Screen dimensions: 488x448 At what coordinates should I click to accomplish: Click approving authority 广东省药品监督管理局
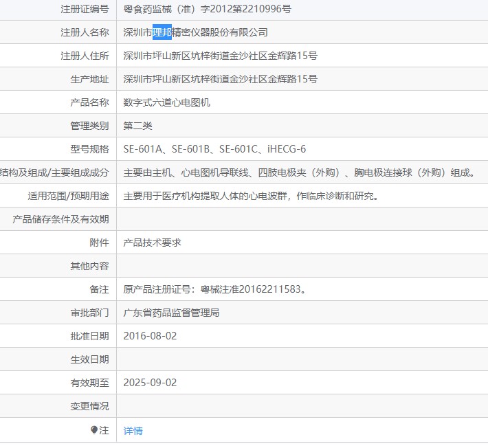point(171,313)
